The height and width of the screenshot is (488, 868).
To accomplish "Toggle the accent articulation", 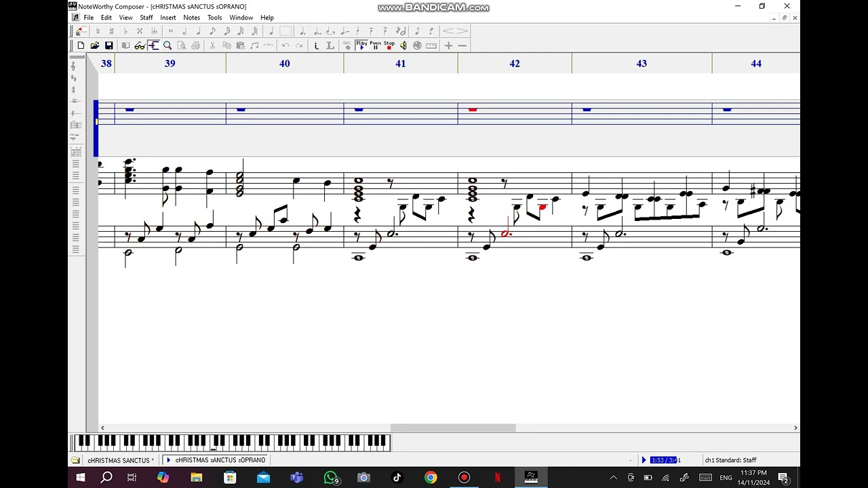I will pyautogui.click(x=386, y=30).
